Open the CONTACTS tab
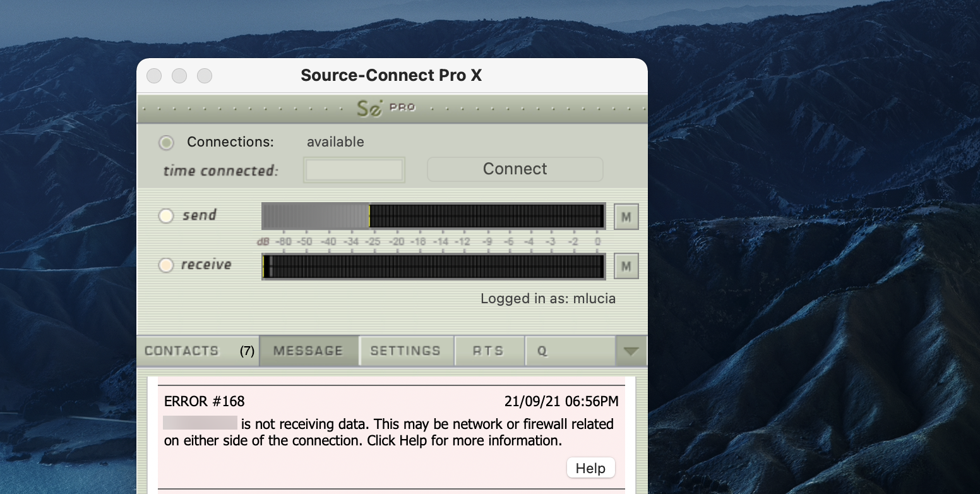 pos(198,351)
